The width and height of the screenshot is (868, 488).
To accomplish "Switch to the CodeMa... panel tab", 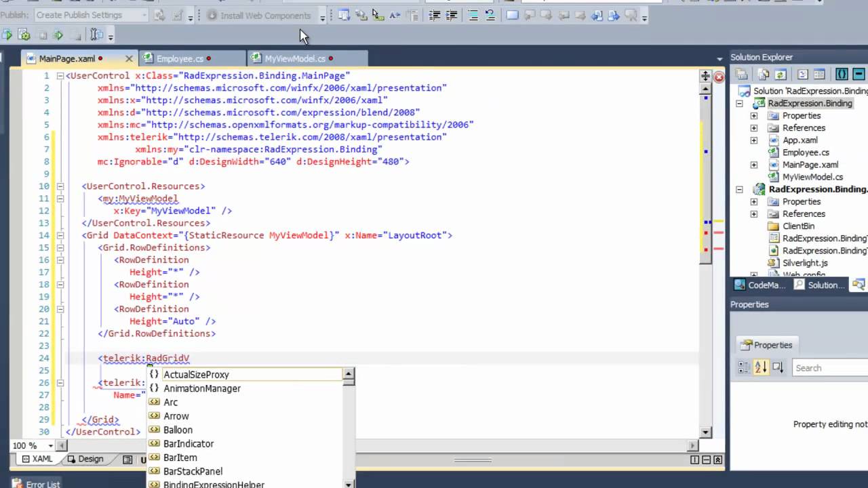I will [x=759, y=285].
